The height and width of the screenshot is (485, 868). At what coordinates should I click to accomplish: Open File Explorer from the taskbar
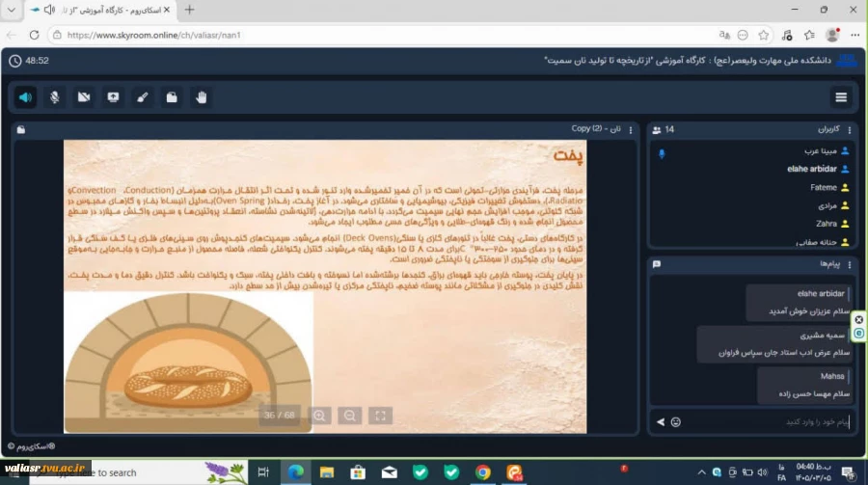tap(327, 472)
